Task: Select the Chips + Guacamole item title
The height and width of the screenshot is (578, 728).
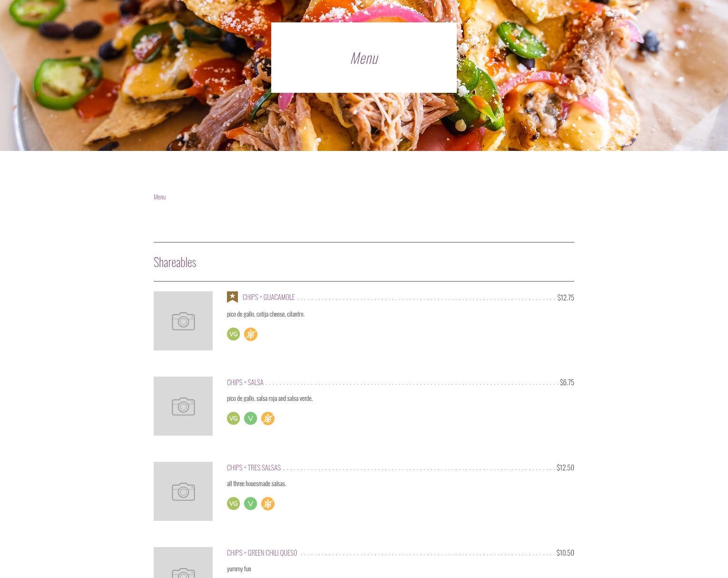Action: click(268, 297)
